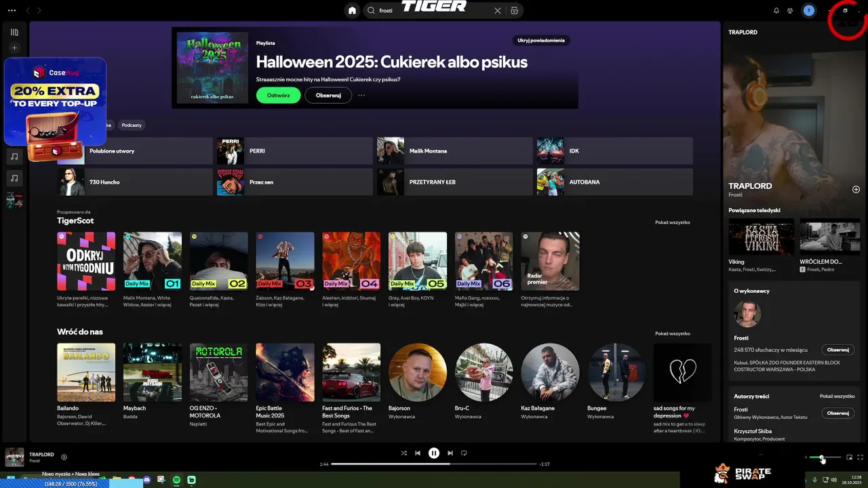The width and height of the screenshot is (868, 488).
Task: Open the AUTOBANA shortcut tile
Action: tap(614, 182)
